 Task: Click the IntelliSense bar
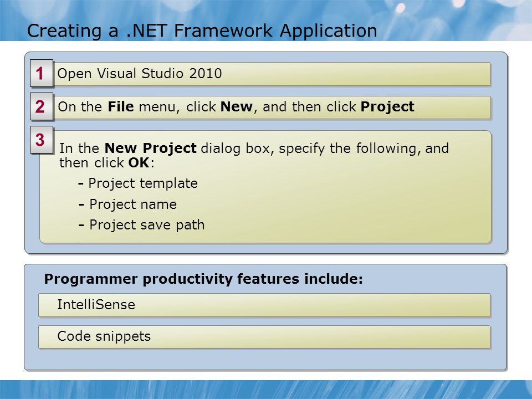click(264, 305)
